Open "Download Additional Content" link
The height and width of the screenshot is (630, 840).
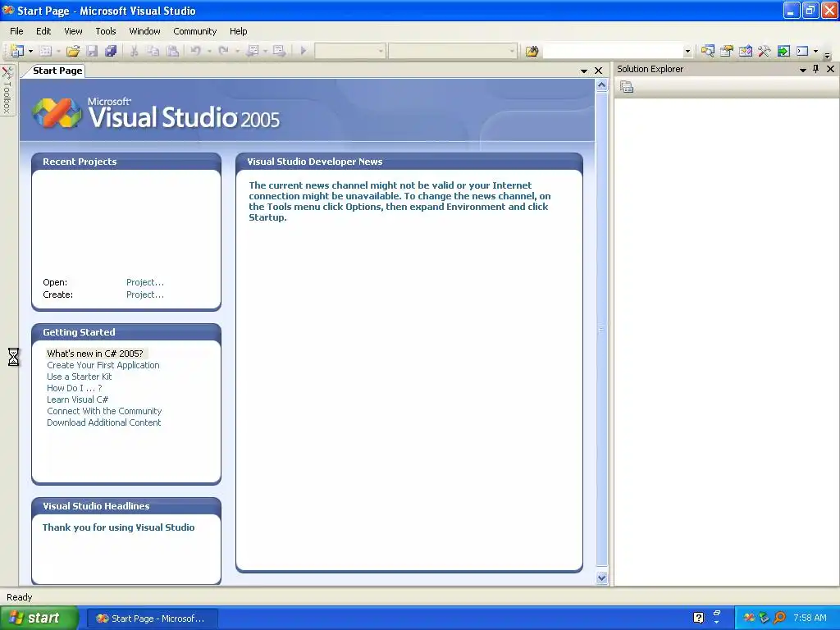point(103,422)
